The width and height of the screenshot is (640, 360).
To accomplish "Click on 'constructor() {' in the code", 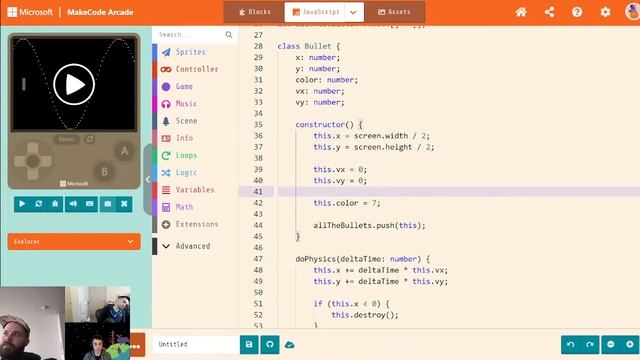I will [x=329, y=124].
